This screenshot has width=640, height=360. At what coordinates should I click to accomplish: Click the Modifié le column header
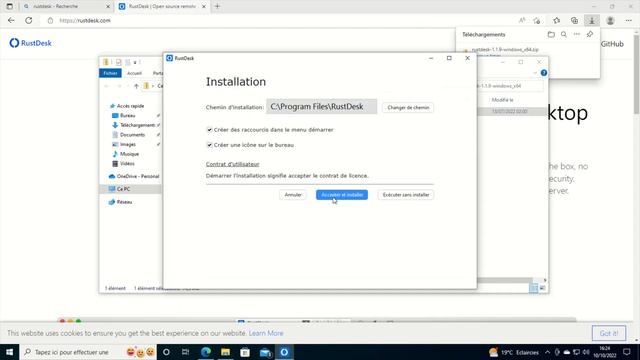[x=502, y=100]
